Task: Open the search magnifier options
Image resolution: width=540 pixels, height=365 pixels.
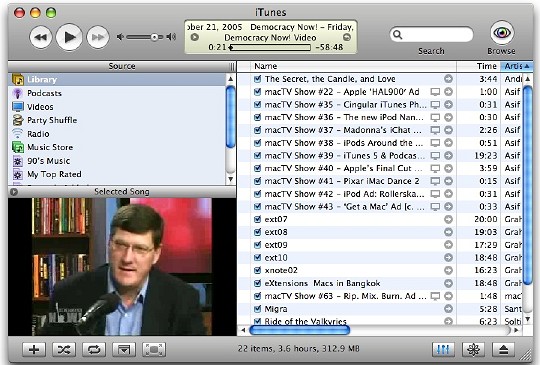Action: [x=398, y=34]
